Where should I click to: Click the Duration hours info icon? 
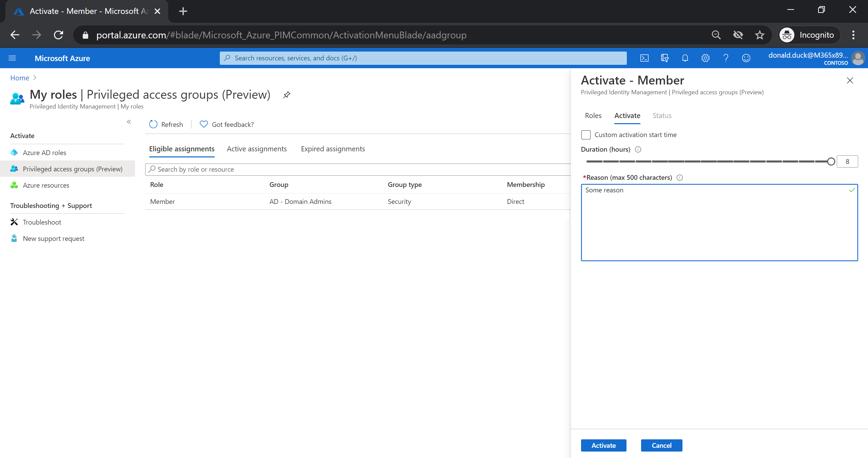tap(637, 149)
